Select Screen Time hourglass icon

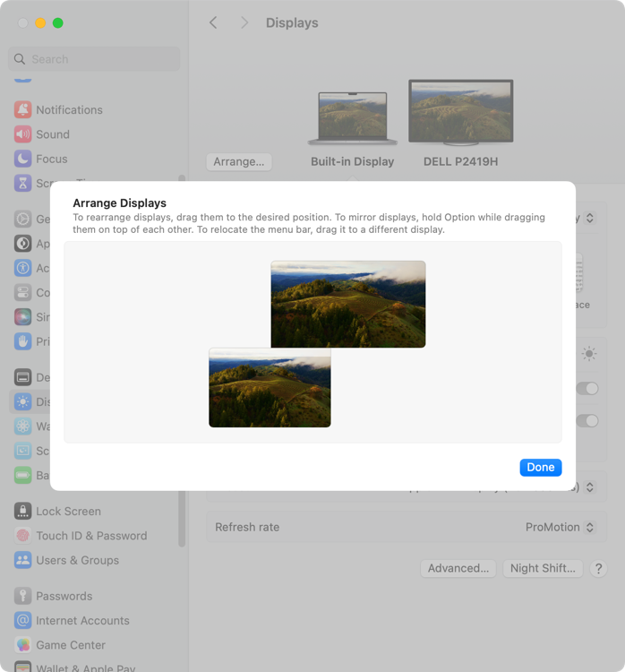[22, 183]
